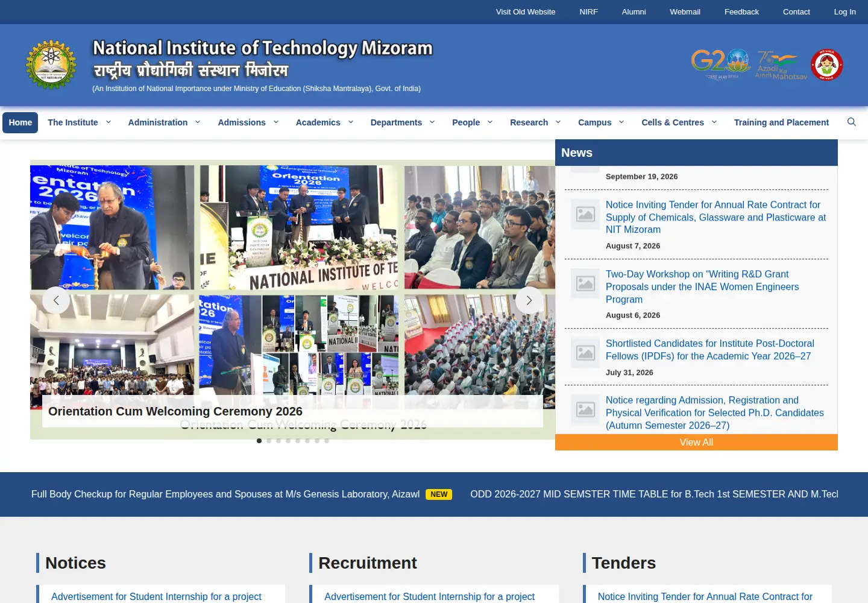Screen dimensions: 868x603
Task: Open the Alumni top bar link
Action: point(634,12)
